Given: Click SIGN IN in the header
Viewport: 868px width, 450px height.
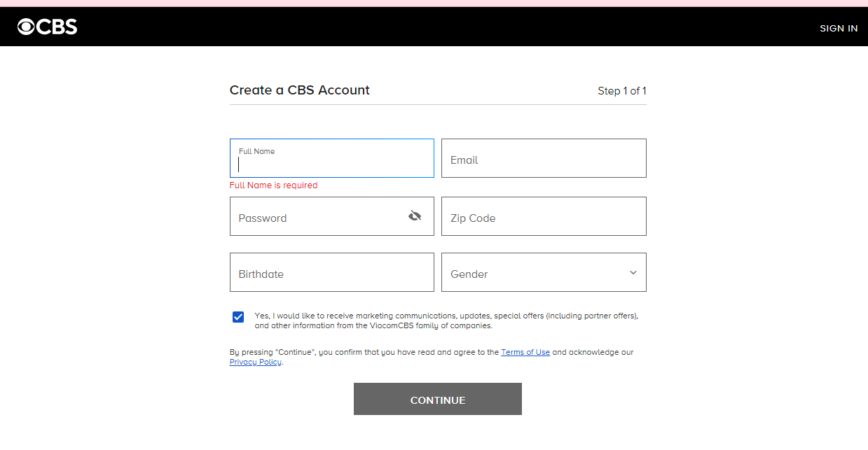Looking at the screenshot, I should pos(838,28).
